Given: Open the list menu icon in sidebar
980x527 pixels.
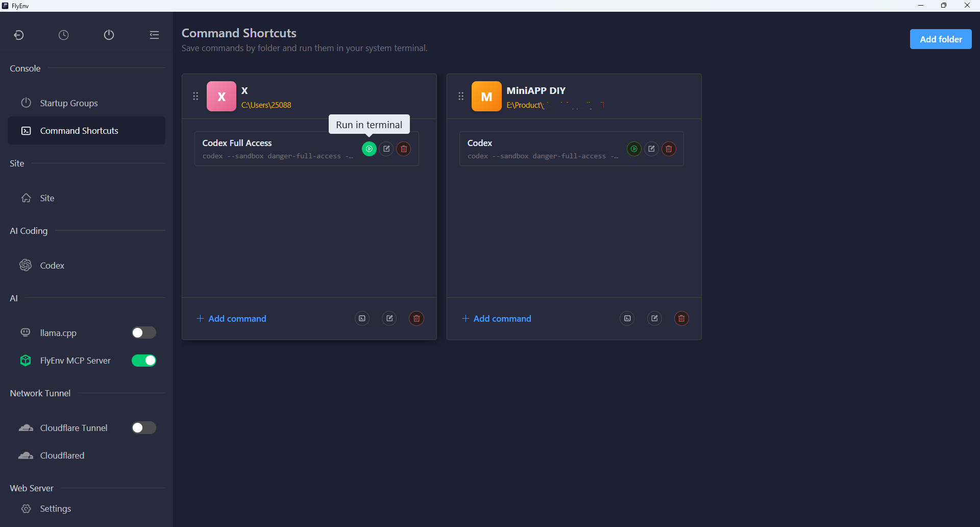Looking at the screenshot, I should 154,35.
